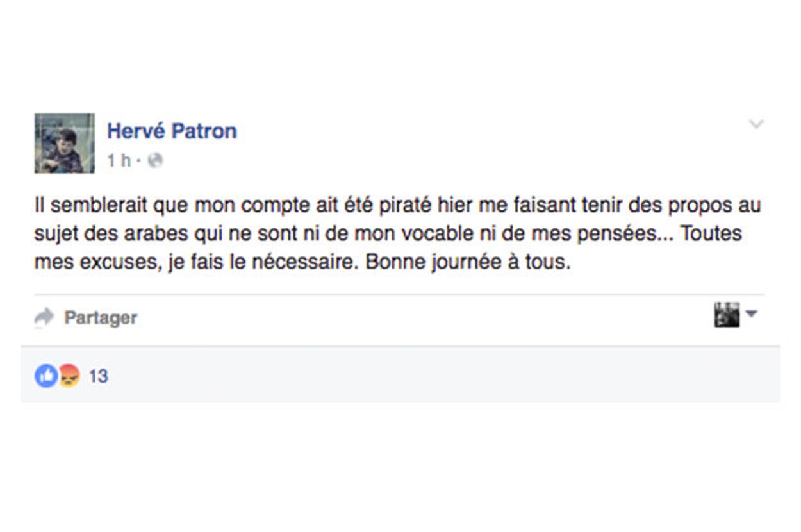Click the Hervé Patron name link
The height and width of the screenshot is (532, 801).
tap(172, 131)
